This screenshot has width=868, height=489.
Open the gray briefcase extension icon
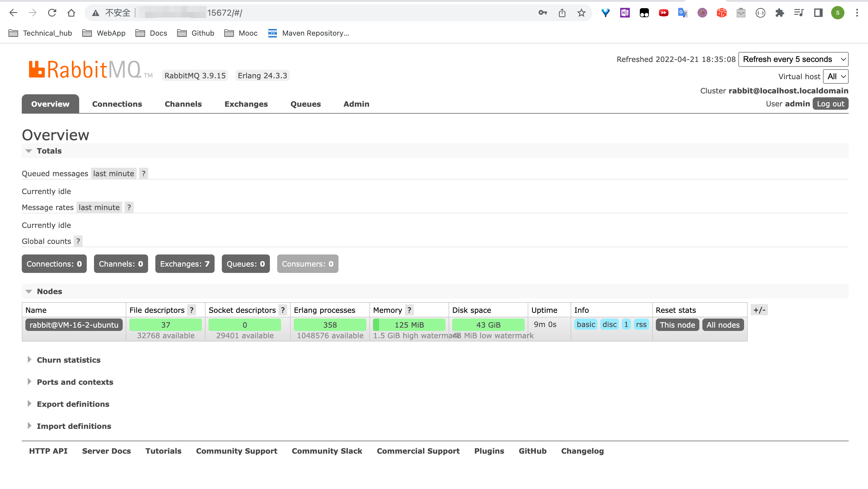coord(741,13)
